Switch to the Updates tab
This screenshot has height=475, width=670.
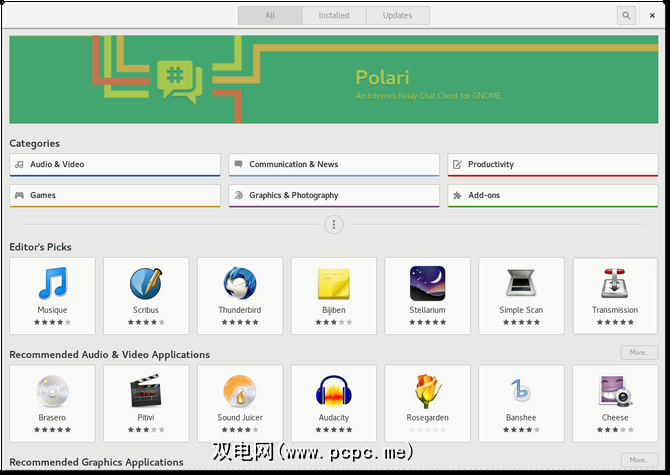[x=397, y=15]
